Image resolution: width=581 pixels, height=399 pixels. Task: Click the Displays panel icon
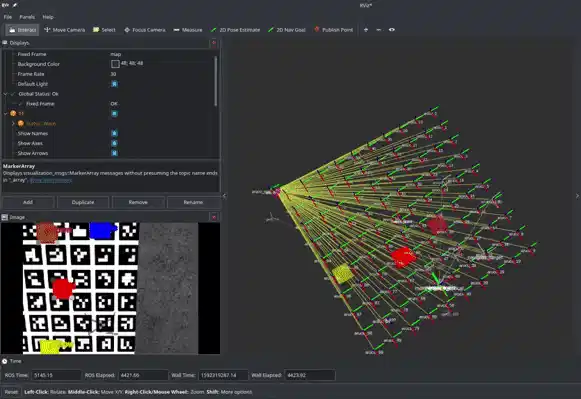click(5, 43)
